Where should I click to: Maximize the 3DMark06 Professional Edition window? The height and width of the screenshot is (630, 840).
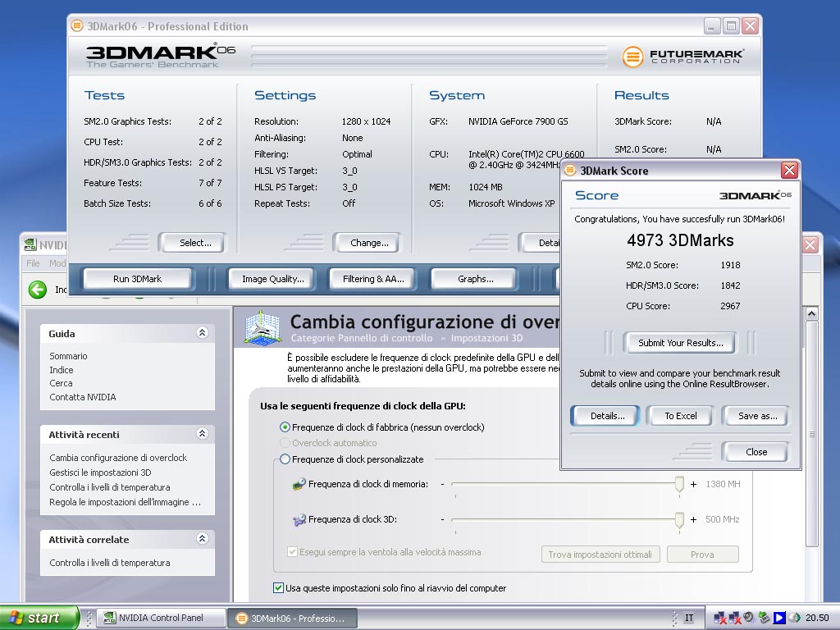point(731,25)
